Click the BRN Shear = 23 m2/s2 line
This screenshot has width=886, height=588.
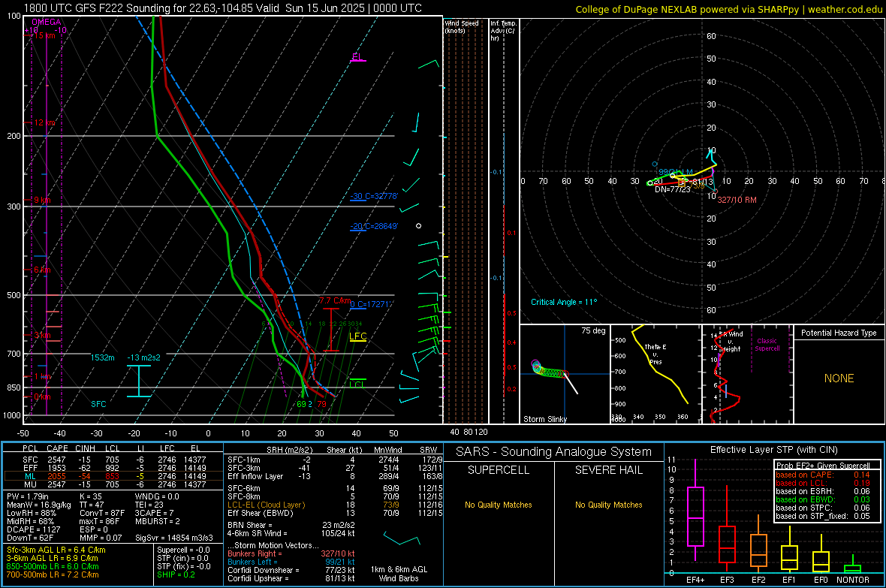click(291, 525)
